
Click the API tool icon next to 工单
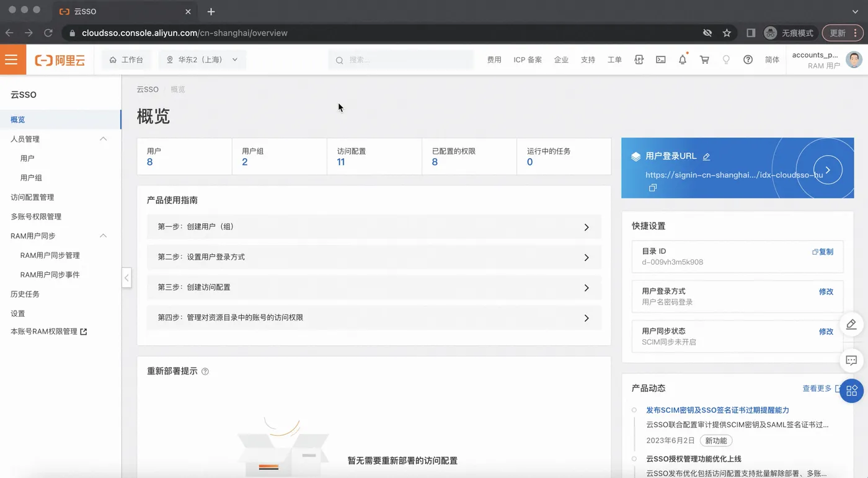[639, 60]
